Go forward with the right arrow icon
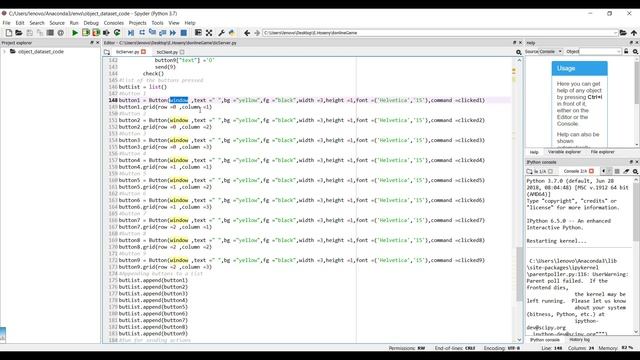The height and width of the screenshot is (360, 640). coord(257,33)
